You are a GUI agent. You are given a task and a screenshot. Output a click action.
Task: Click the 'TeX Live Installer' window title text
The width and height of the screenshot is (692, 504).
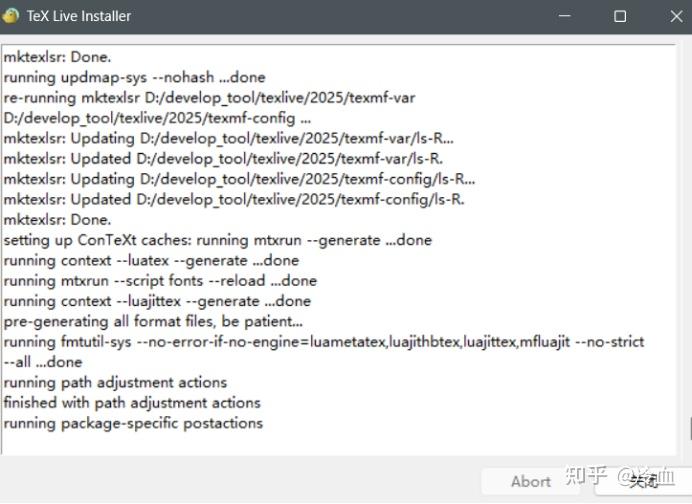79,16
